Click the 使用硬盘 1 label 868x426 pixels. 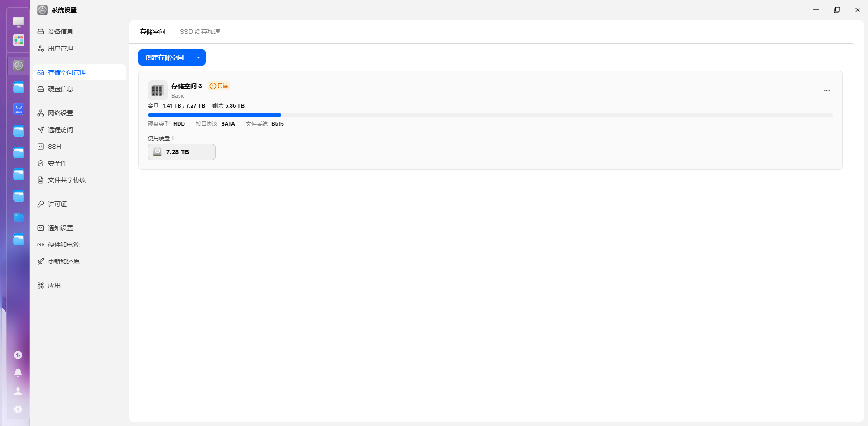161,138
